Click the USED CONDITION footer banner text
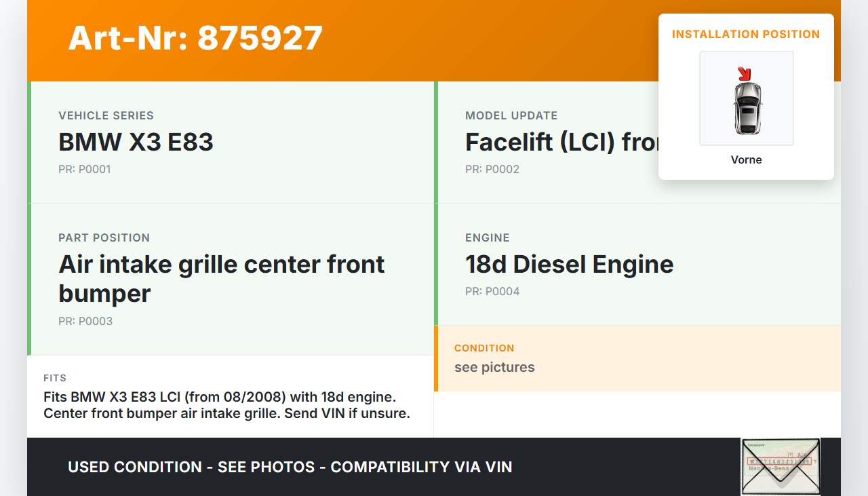This screenshot has height=496, width=868. [x=290, y=467]
